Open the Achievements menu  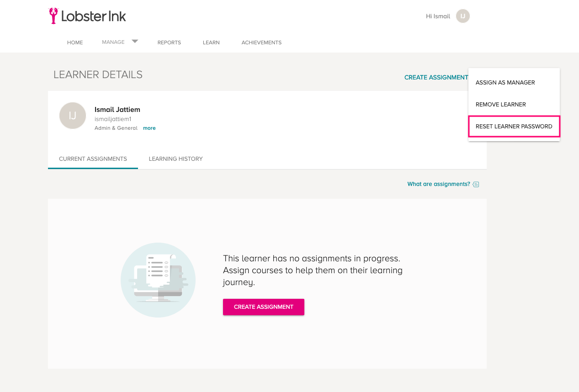pos(261,42)
